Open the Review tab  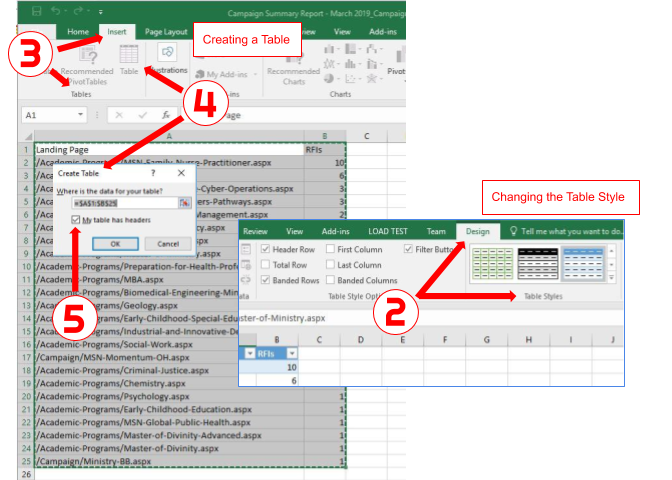255,231
